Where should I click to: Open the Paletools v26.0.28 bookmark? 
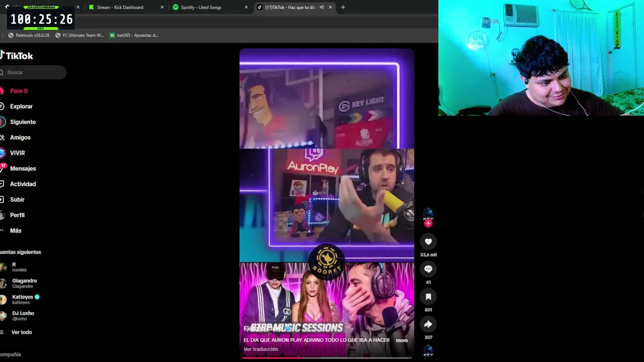pyautogui.click(x=29, y=35)
